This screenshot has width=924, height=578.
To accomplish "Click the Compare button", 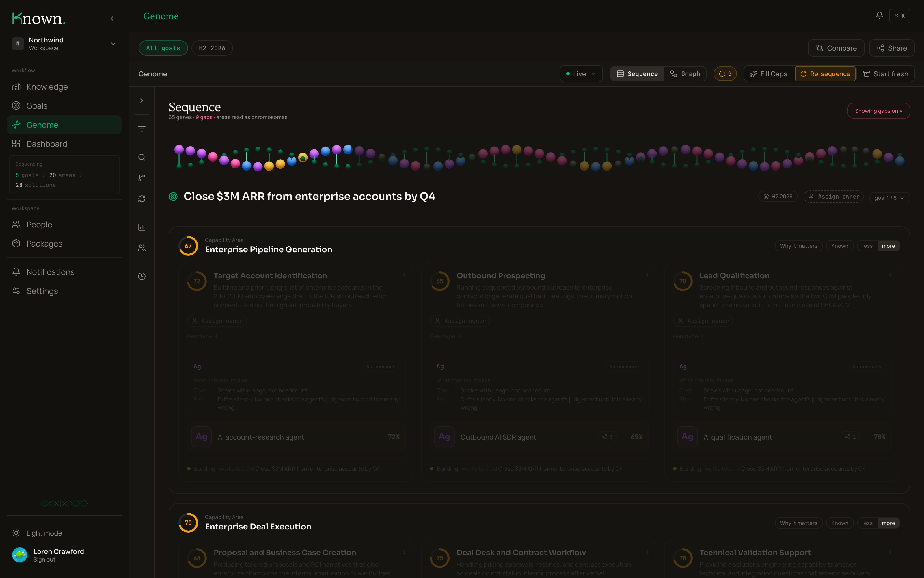I will point(836,48).
